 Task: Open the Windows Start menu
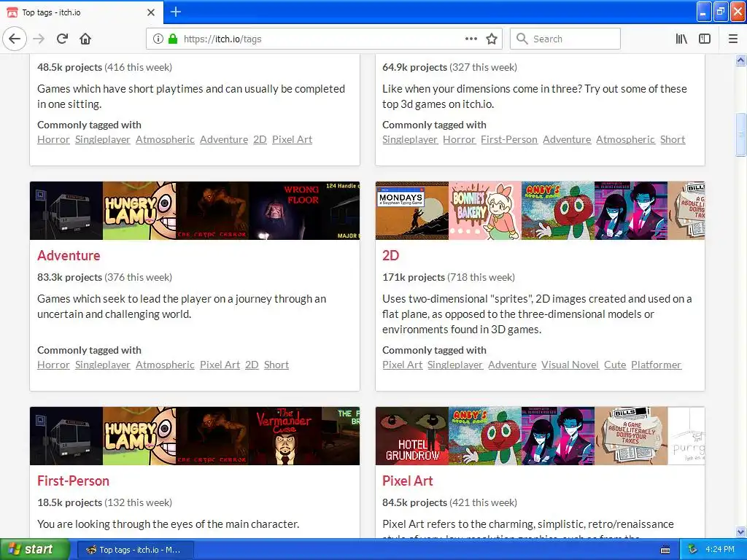tap(34, 550)
